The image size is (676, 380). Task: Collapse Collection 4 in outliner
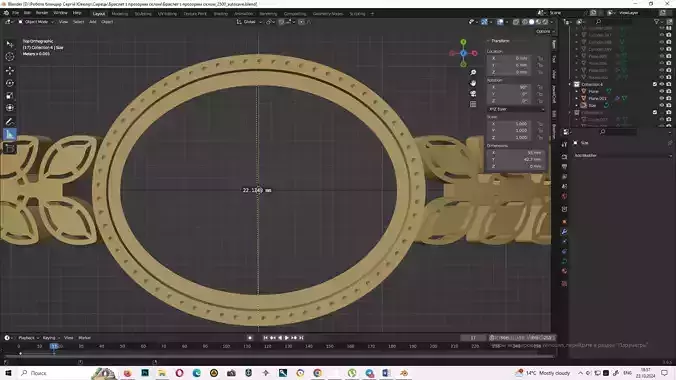coord(570,84)
